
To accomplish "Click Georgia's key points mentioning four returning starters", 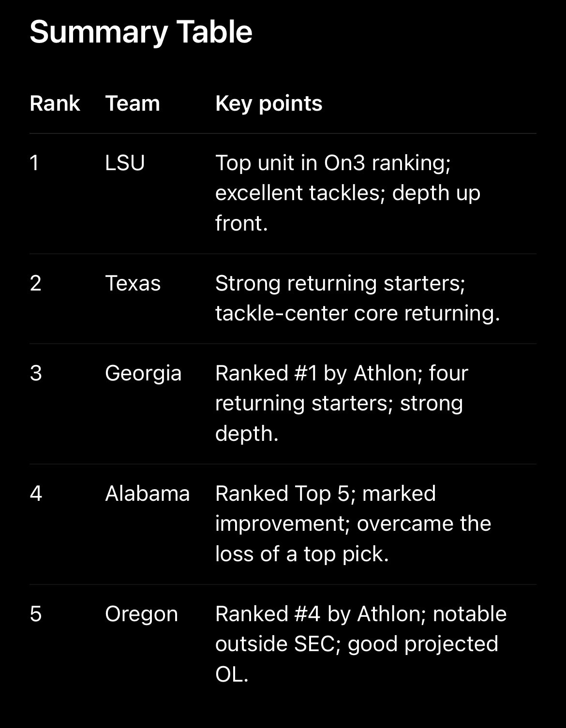I will pyautogui.click(x=341, y=403).
